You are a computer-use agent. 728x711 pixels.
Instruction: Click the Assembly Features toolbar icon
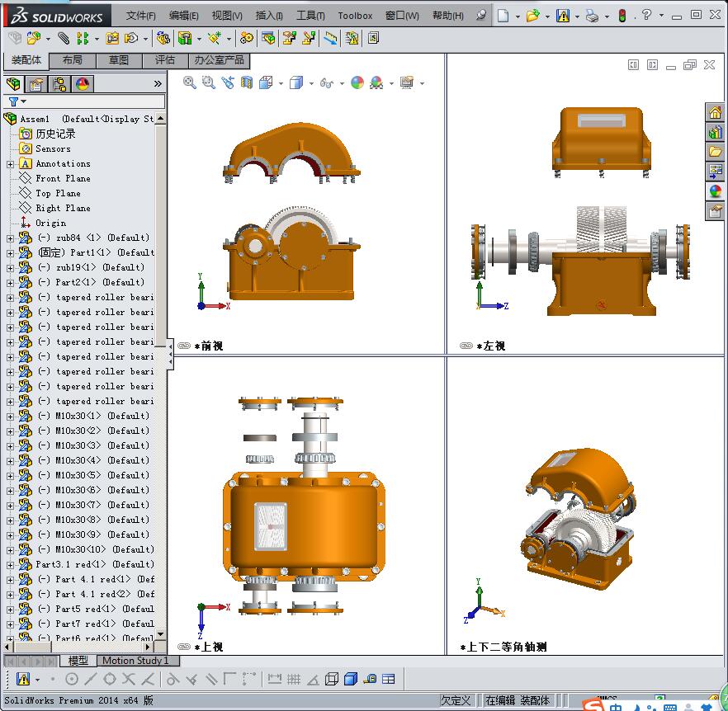pos(185,38)
